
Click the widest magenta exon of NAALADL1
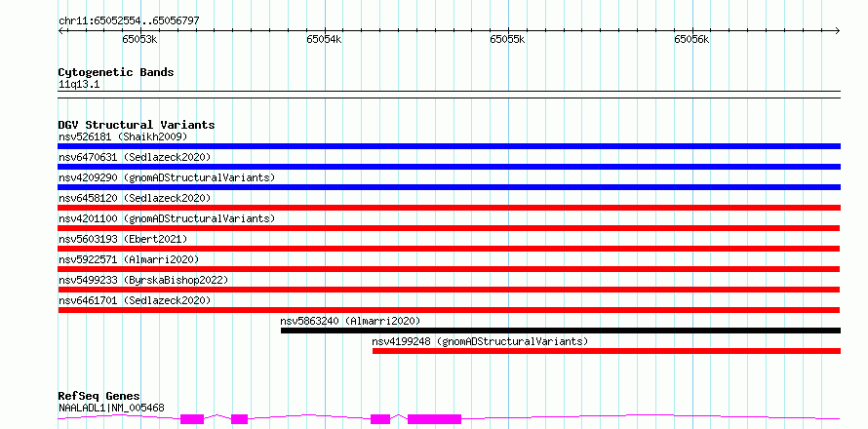435,419
